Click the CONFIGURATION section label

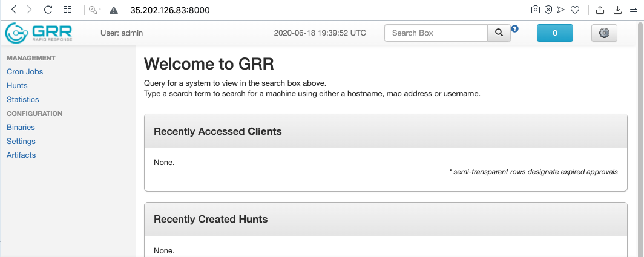34,114
